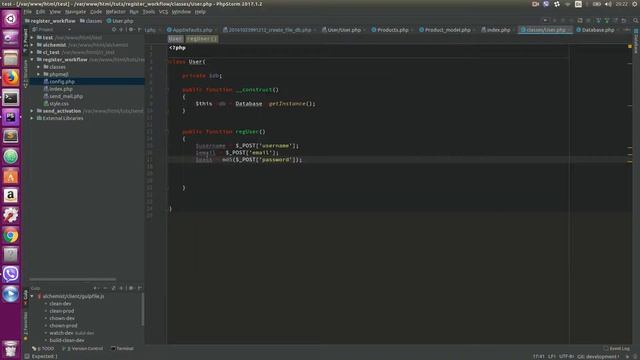Expand the phpmail folder
Viewport: 640px width, 360px height.
coord(39,74)
